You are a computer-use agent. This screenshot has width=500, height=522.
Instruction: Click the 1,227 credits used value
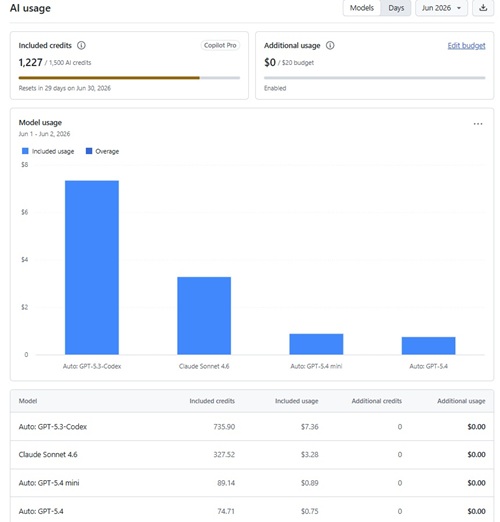pyautogui.click(x=30, y=62)
